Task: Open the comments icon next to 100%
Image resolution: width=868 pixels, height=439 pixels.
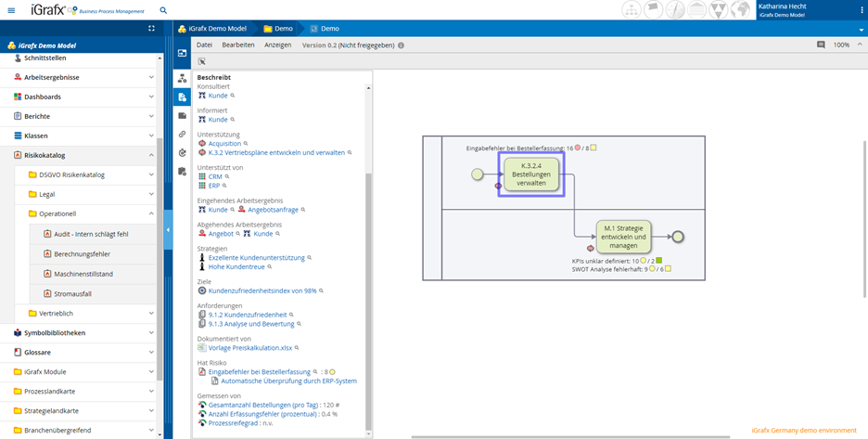Action: 821,45
